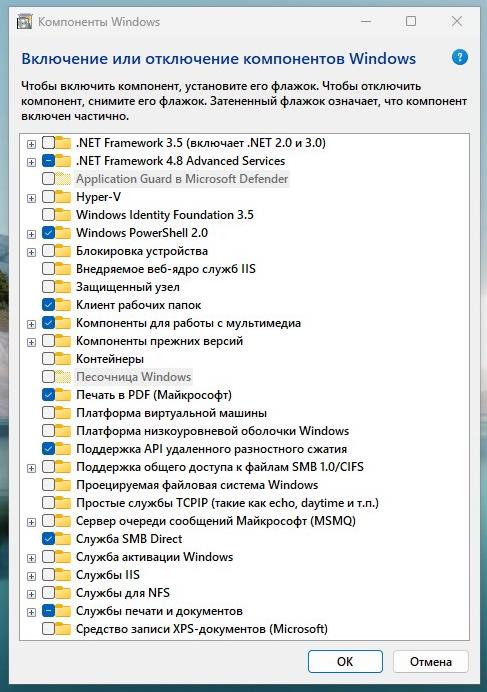Viewport: 487px width, 692px height.
Task: Expand the Hyper-V node
Action: tap(31, 198)
